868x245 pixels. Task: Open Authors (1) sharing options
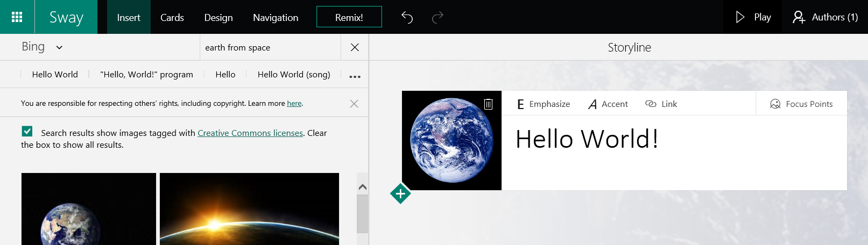pos(825,17)
